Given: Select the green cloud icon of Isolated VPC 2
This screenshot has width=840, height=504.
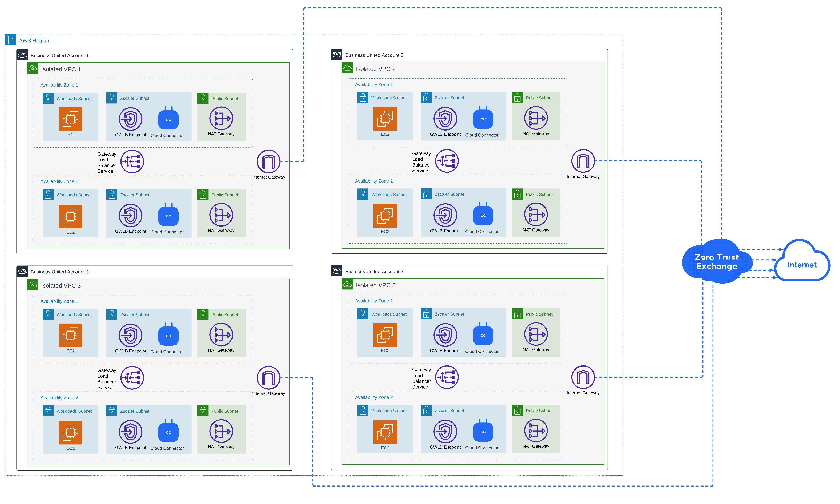Looking at the screenshot, I should coord(347,68).
